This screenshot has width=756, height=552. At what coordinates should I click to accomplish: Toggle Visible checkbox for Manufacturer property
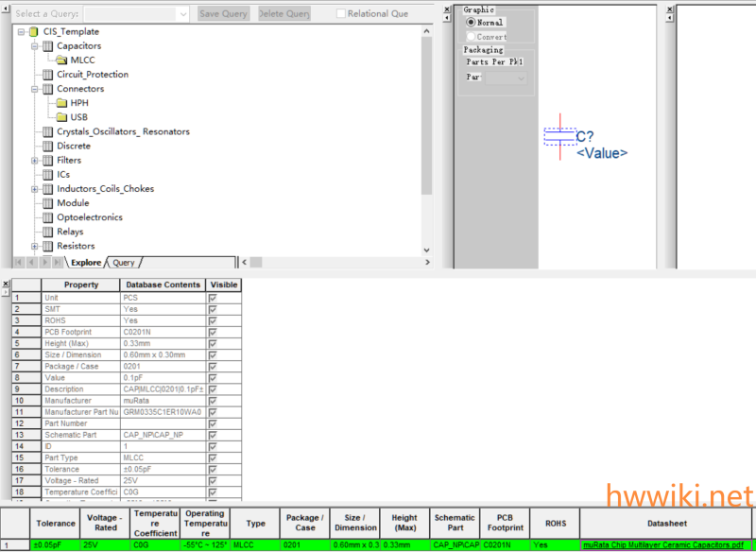(213, 401)
